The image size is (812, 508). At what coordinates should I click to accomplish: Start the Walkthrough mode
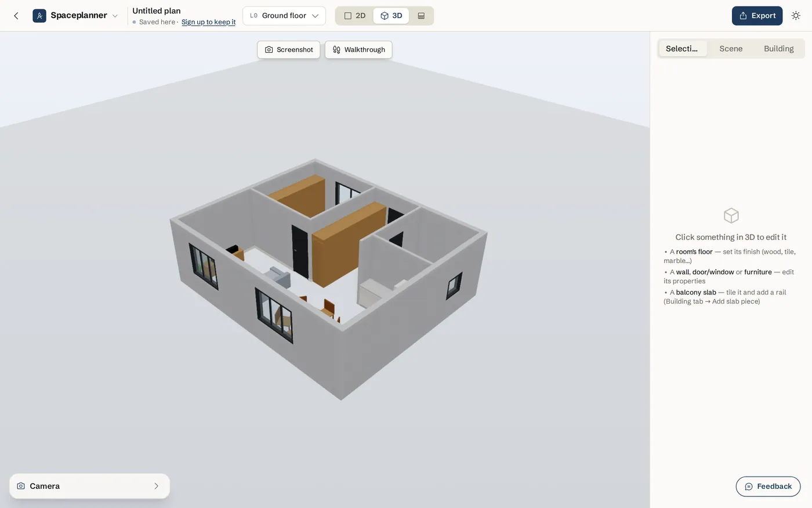click(358, 50)
